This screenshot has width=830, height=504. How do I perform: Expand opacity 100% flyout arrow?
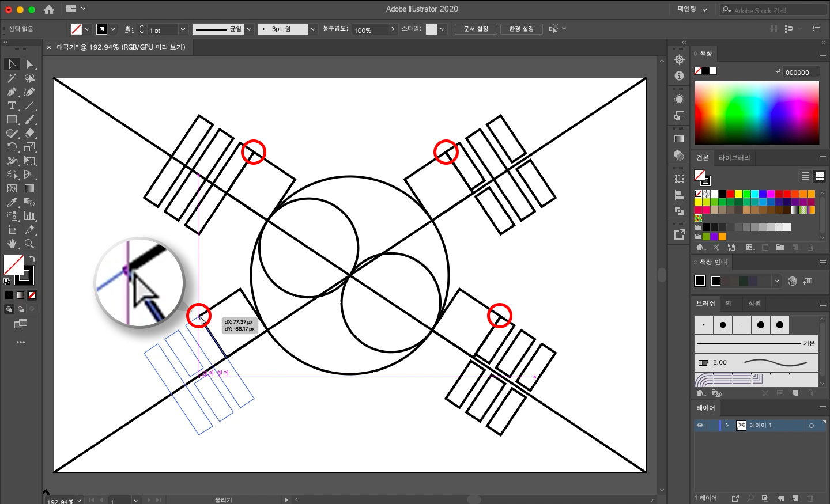click(x=393, y=29)
